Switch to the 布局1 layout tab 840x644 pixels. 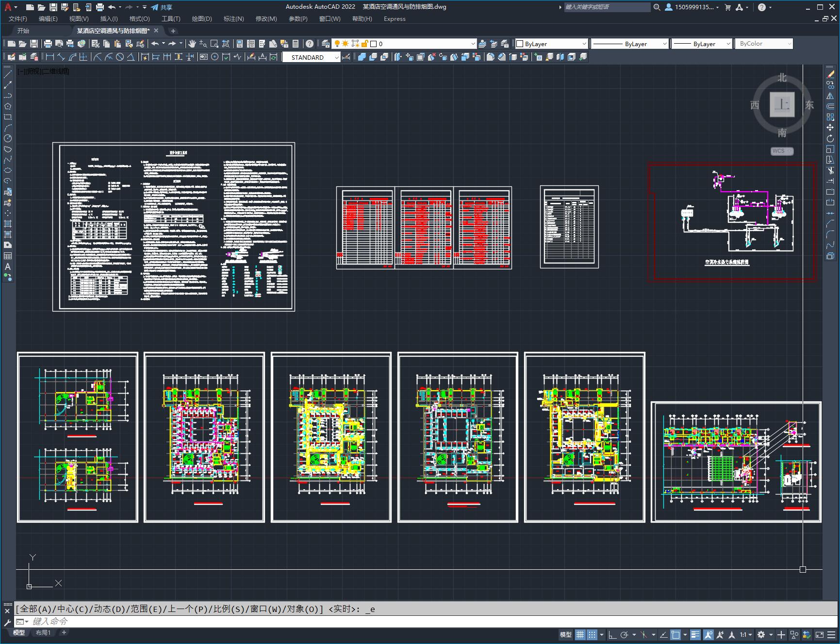point(43,632)
